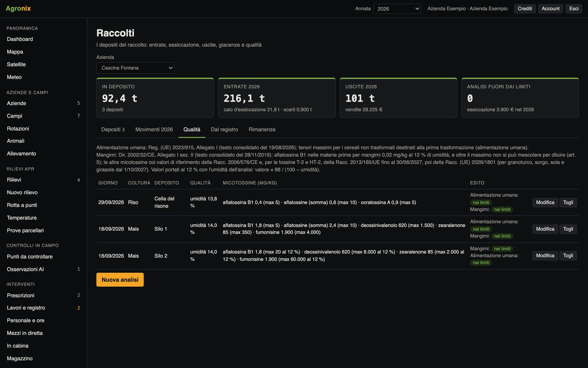Go to Mappa in the sidebar
Screen dimensions: 588x368
(43, 52)
